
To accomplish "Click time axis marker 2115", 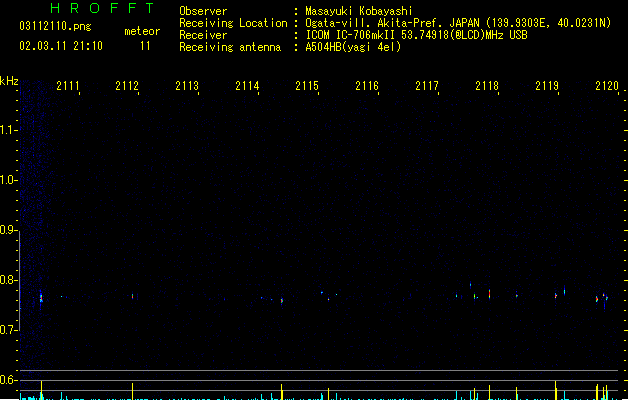I will (307, 86).
